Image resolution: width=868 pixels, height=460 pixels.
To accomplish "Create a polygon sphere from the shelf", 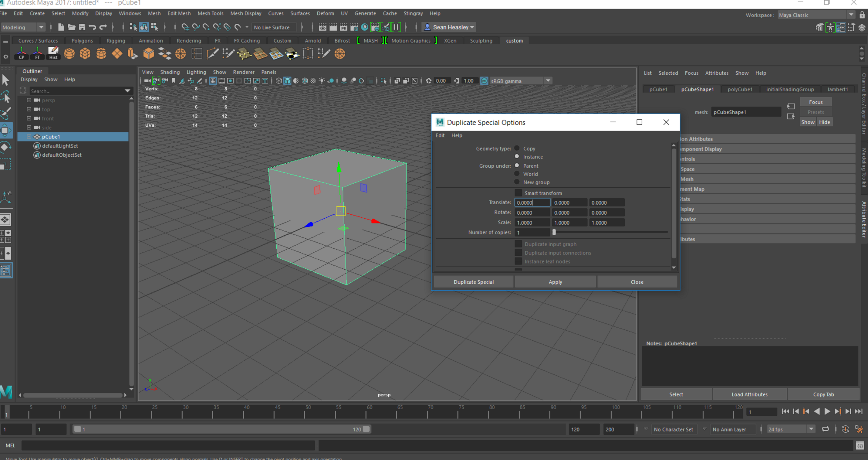I will pos(69,54).
